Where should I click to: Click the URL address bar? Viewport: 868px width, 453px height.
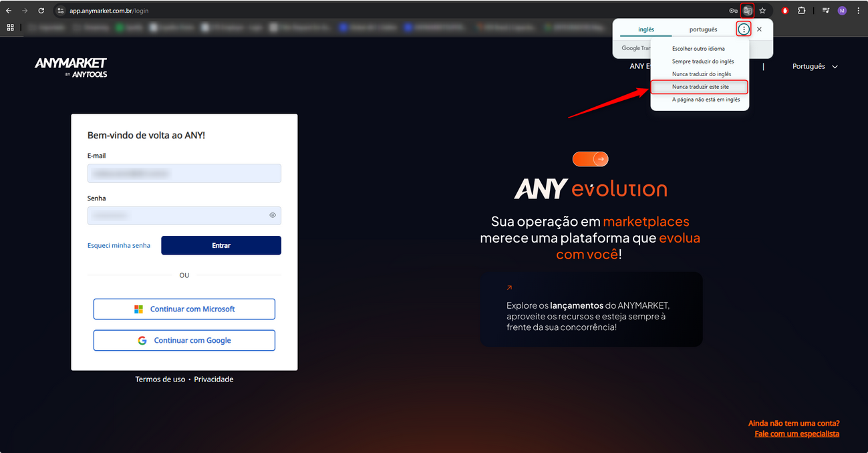coord(394,11)
